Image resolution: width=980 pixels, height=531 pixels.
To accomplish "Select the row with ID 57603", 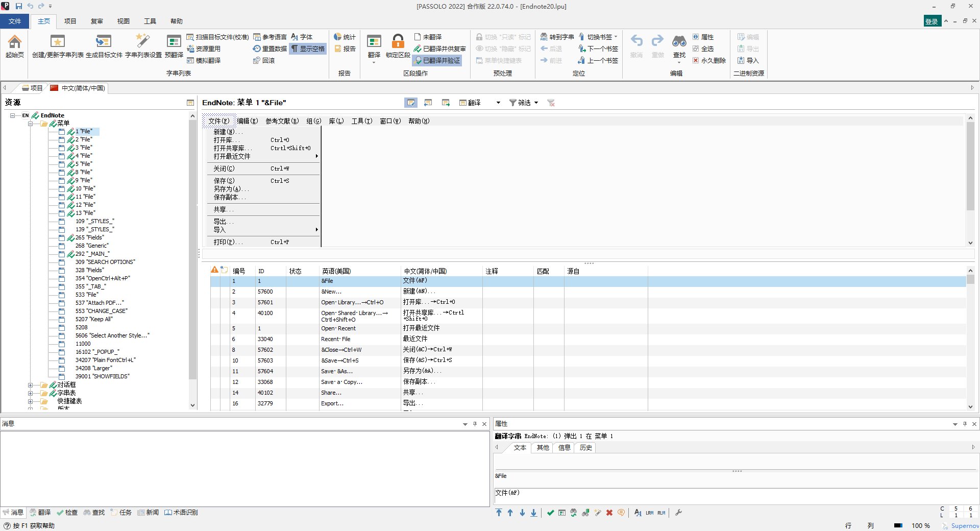I will (588, 360).
